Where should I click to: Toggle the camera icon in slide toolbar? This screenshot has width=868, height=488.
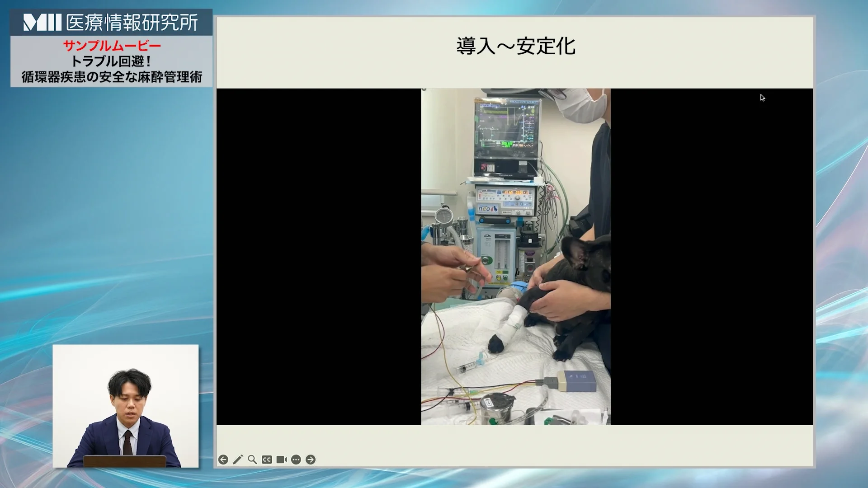pos(281,460)
